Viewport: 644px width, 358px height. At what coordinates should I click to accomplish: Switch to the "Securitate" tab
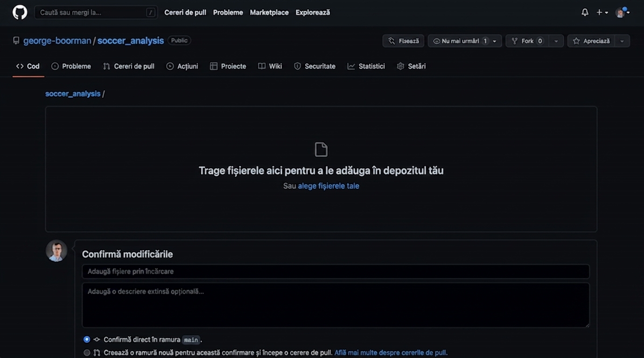tap(315, 66)
